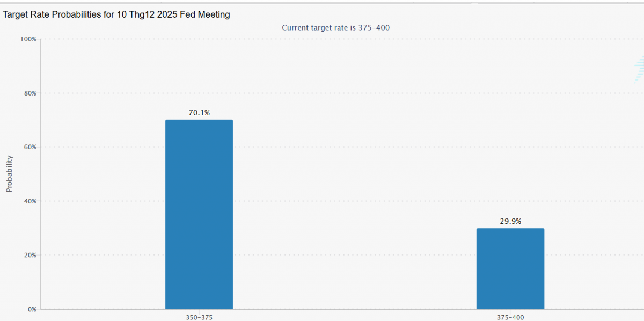
Task: Click the dotted gridline between the two bars at 80%
Action: point(354,93)
